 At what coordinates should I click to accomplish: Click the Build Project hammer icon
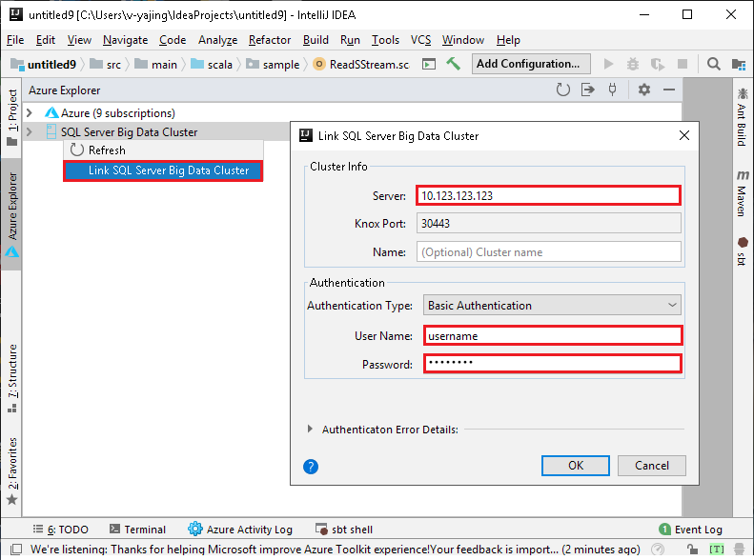(454, 64)
